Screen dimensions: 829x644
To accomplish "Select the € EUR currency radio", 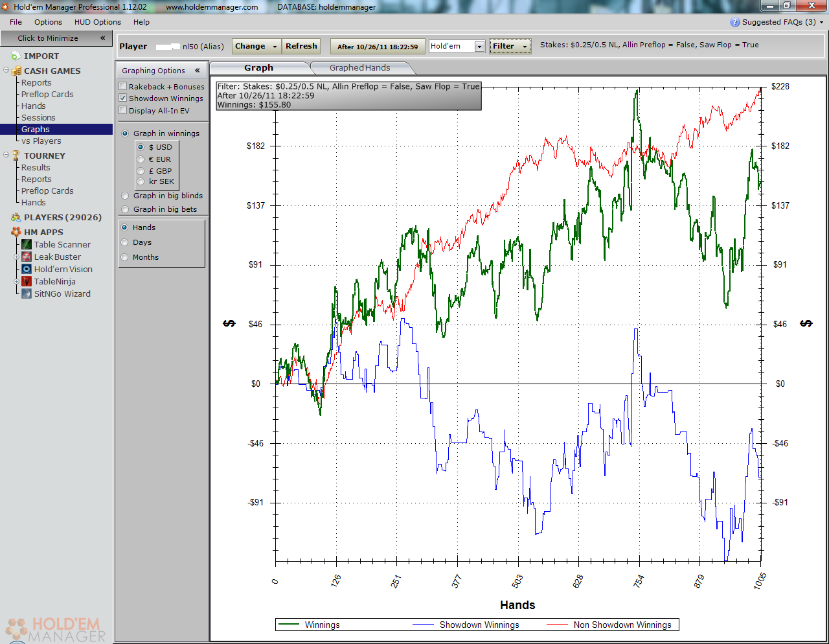I will pos(141,159).
